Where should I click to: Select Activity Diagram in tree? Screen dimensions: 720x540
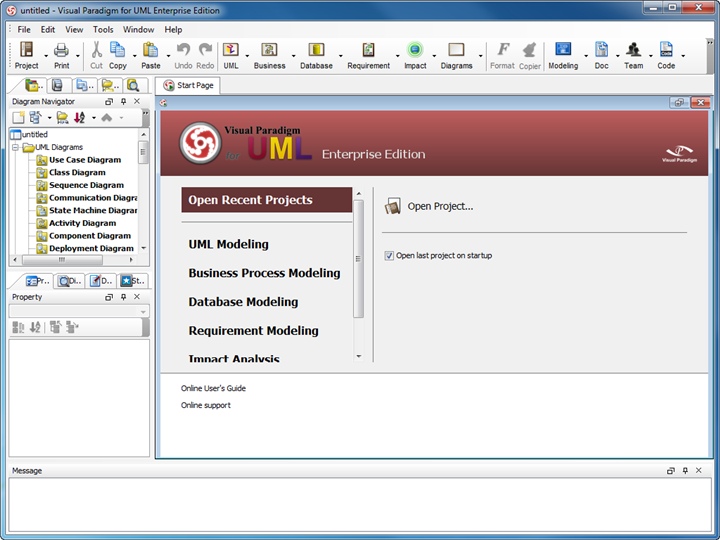[x=83, y=223]
